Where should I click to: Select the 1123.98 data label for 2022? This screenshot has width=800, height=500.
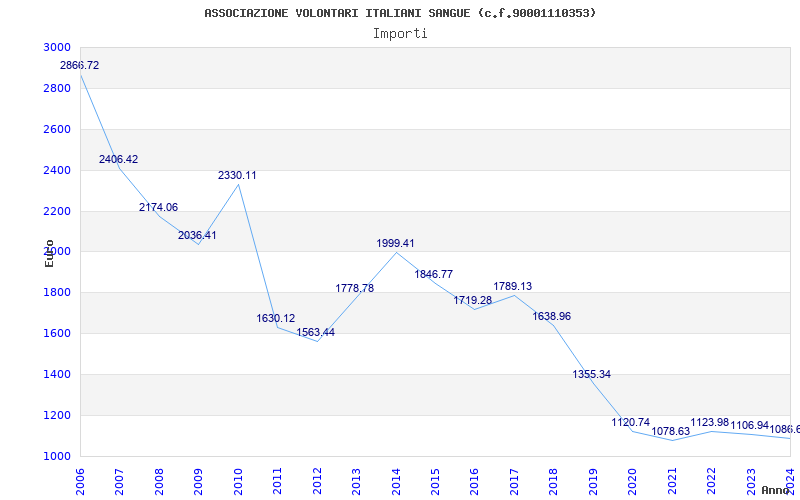click(710, 422)
